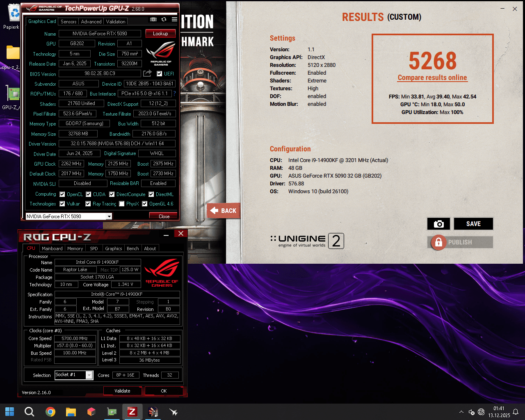Toggle the OpenCL checkbox

click(62, 194)
